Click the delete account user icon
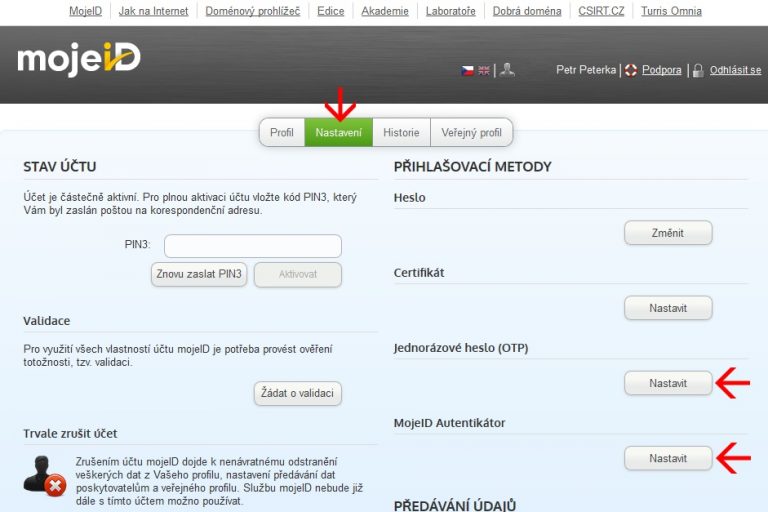The height and width of the screenshot is (512, 768). tap(45, 476)
